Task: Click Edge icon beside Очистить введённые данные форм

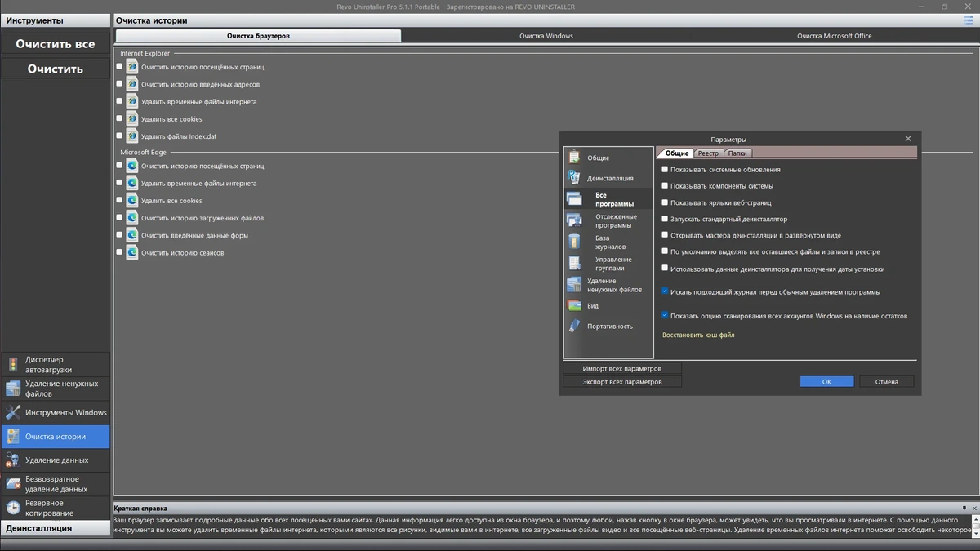Action: (131, 235)
